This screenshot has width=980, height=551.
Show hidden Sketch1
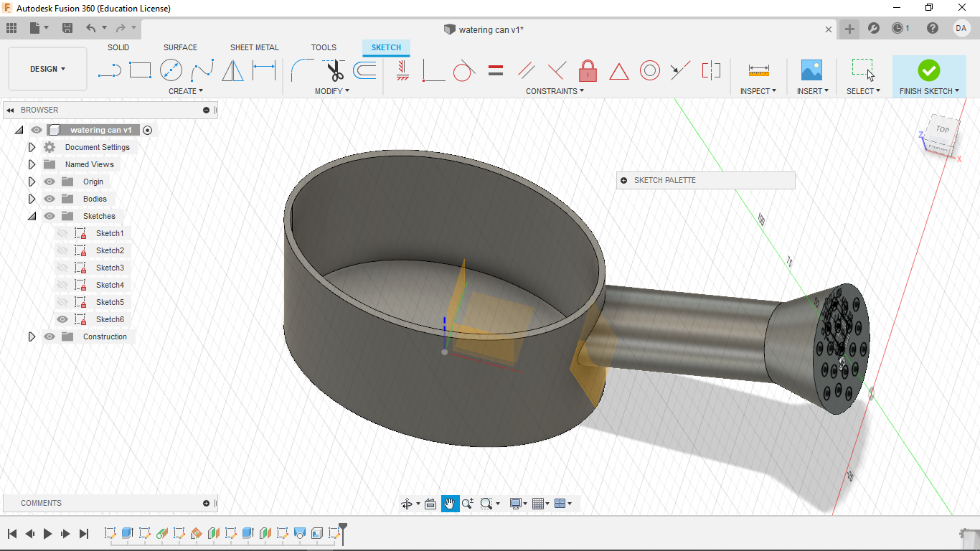point(62,233)
